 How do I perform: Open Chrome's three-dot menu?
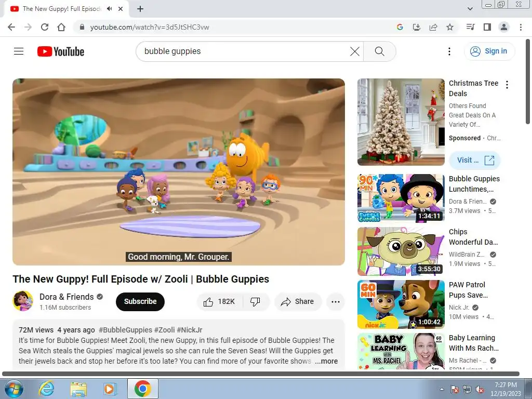tap(521, 27)
